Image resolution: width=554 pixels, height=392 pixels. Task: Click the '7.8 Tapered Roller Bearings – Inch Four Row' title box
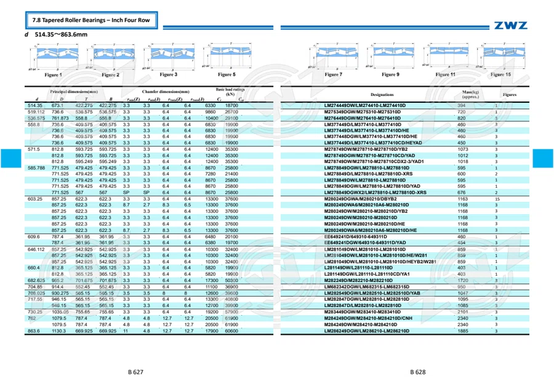pyautogui.click(x=92, y=20)
